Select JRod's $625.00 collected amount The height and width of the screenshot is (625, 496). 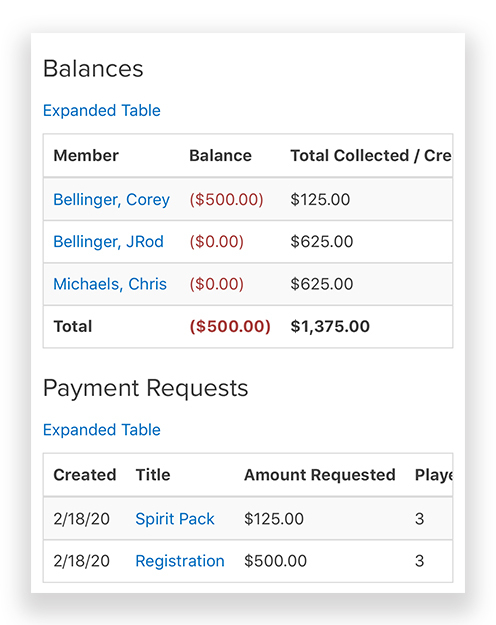[x=322, y=242]
